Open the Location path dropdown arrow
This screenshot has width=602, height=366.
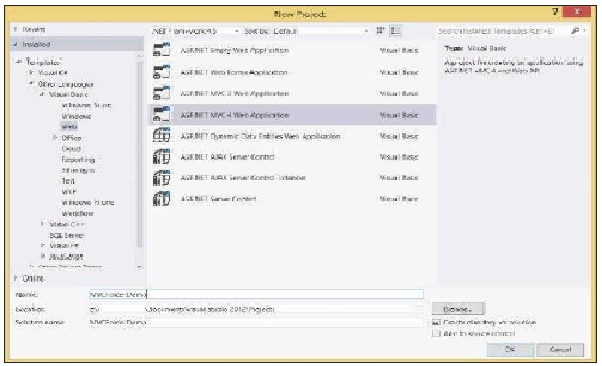coord(418,309)
